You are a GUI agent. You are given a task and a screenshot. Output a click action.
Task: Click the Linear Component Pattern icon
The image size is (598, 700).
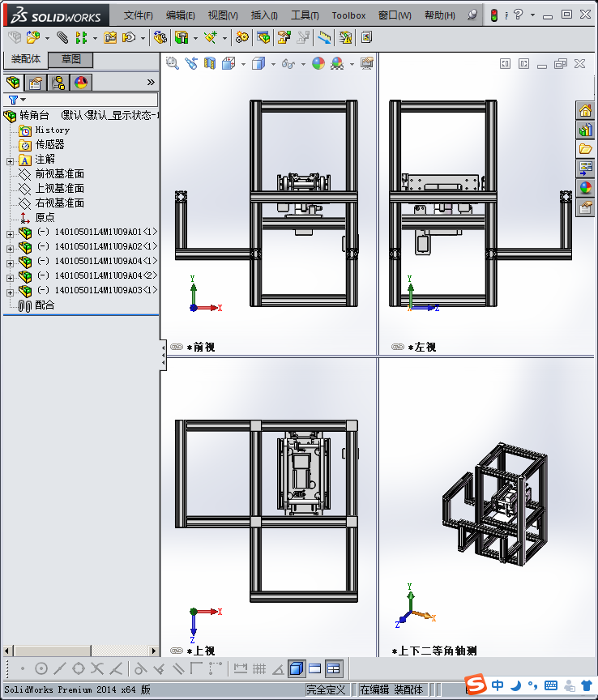coord(81,37)
